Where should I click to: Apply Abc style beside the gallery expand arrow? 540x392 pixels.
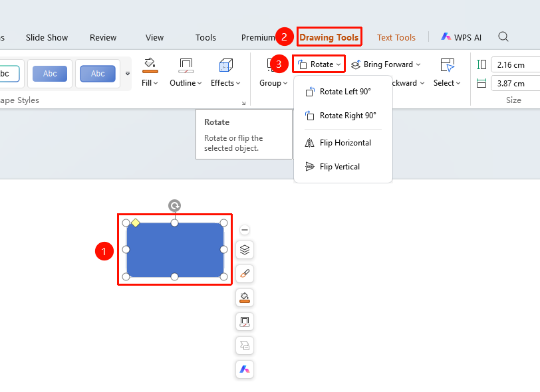point(98,73)
